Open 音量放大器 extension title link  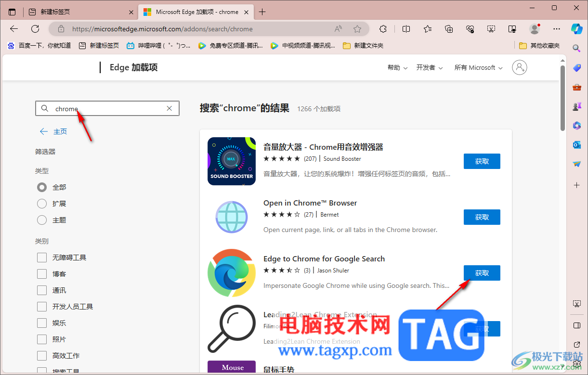click(323, 147)
